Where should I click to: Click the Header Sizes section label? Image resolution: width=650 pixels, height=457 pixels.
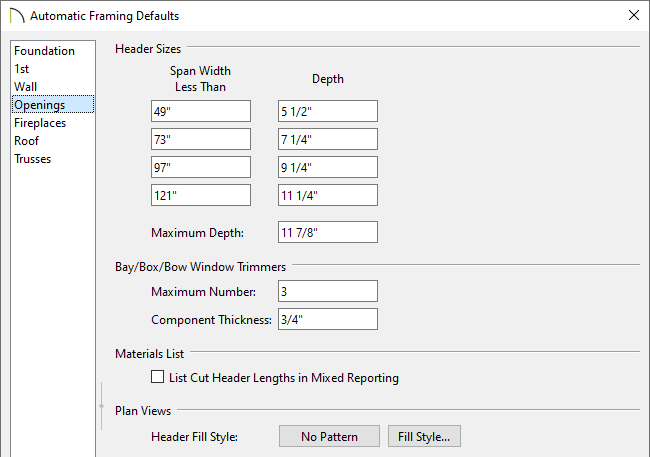(x=148, y=49)
